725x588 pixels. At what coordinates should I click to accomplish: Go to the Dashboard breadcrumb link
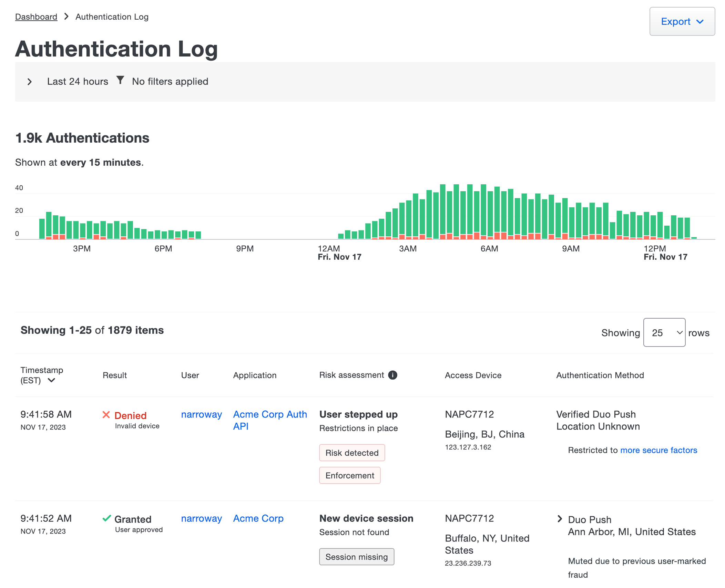(36, 17)
